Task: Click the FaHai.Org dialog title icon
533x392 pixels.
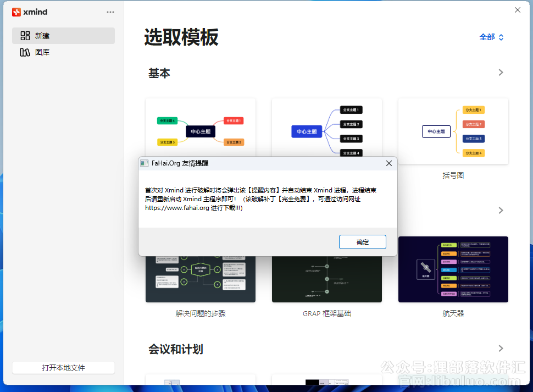Action: click(145, 163)
